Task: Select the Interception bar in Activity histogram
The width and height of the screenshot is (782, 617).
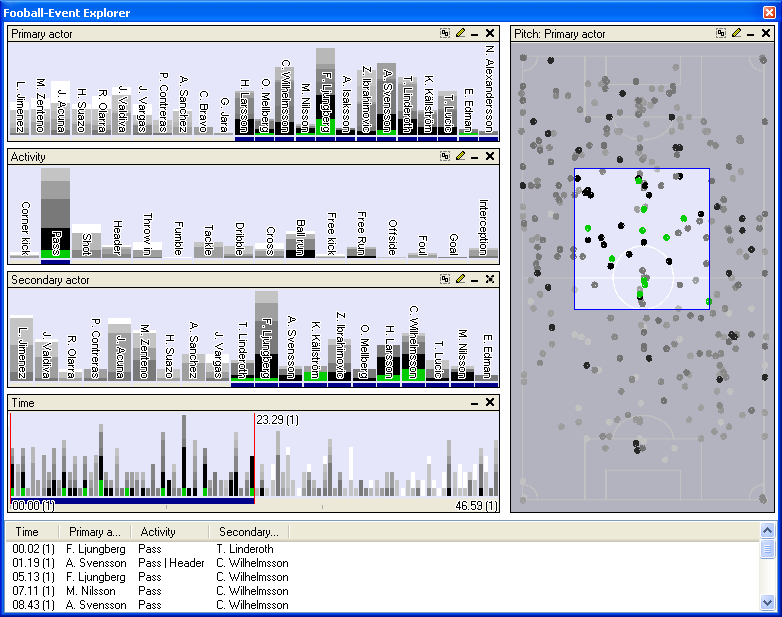Action: (483, 253)
